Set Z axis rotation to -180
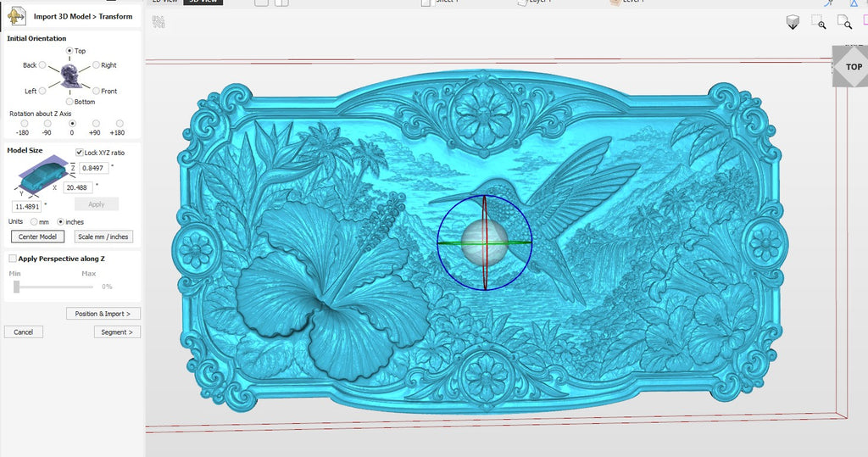868x457 pixels. click(24, 124)
